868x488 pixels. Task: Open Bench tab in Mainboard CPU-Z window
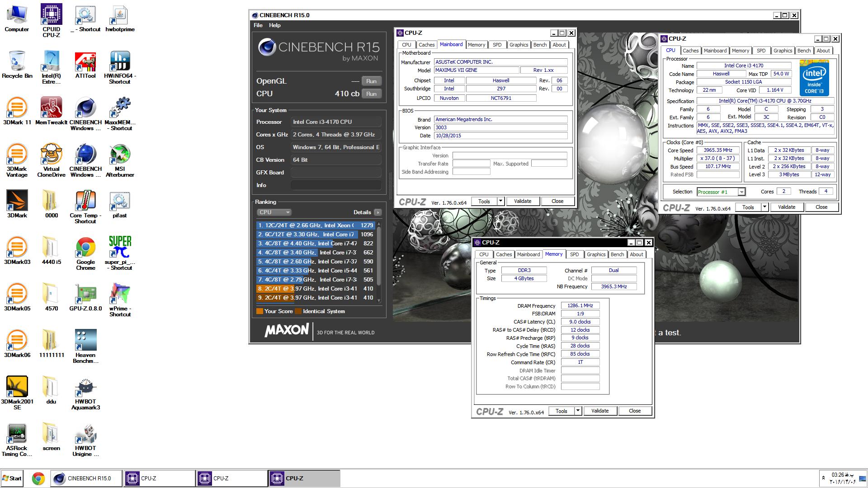point(540,45)
